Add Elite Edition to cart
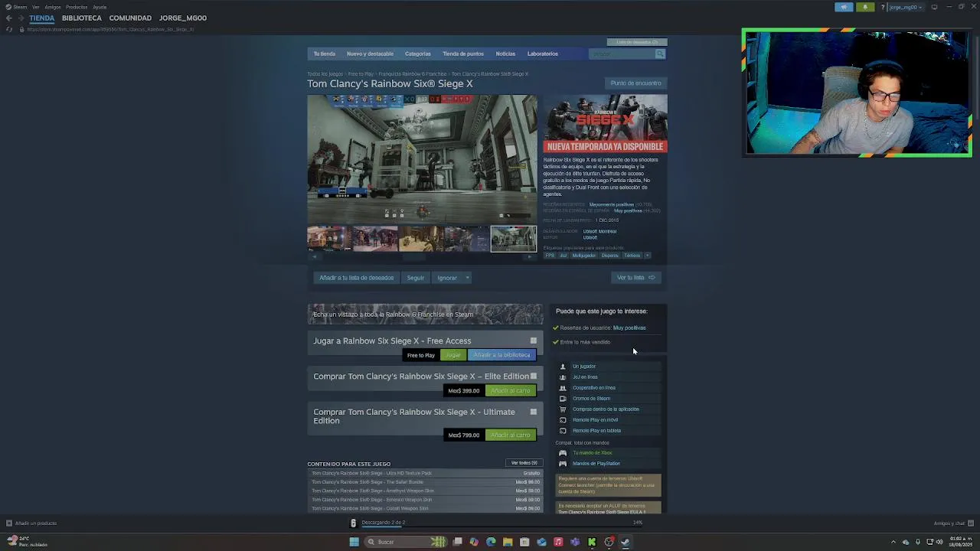 pyautogui.click(x=511, y=391)
